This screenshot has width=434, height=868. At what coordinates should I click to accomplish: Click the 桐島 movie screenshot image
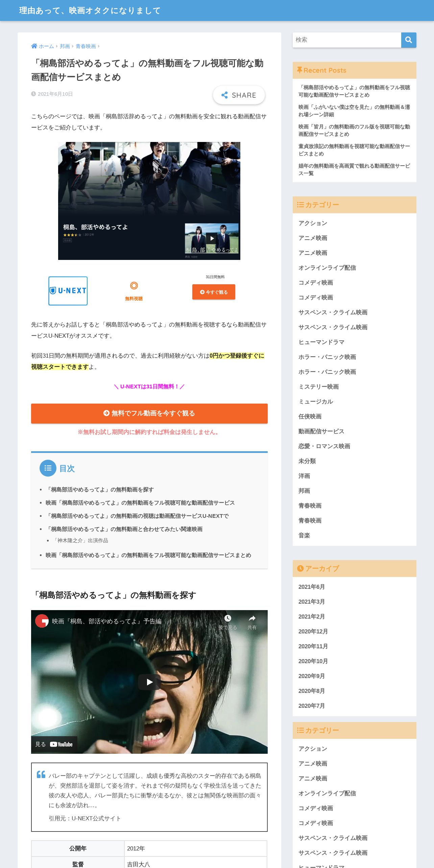point(149,201)
